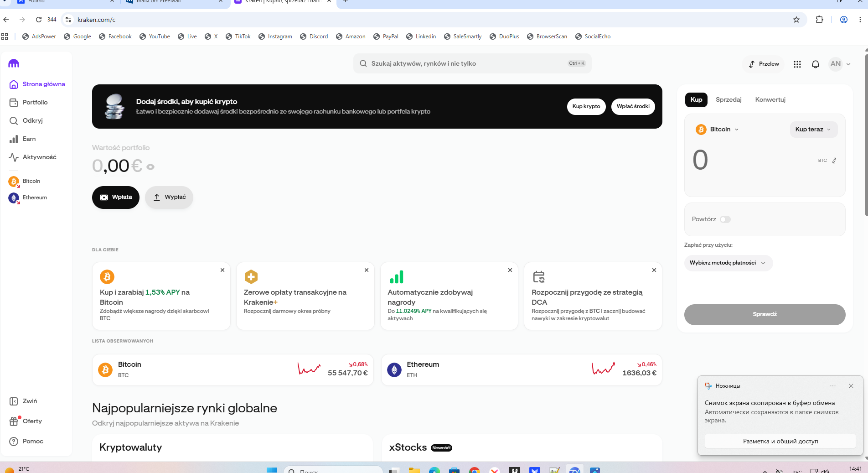Open the Windows Start menu
The height and width of the screenshot is (473, 868).
tap(272, 470)
